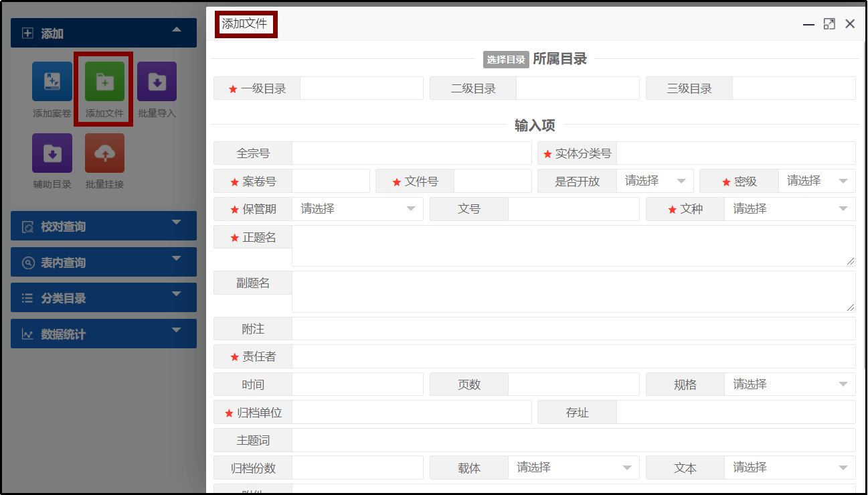Select the 批量导入 import icon
This screenshot has height=495, width=868.
coord(157,82)
